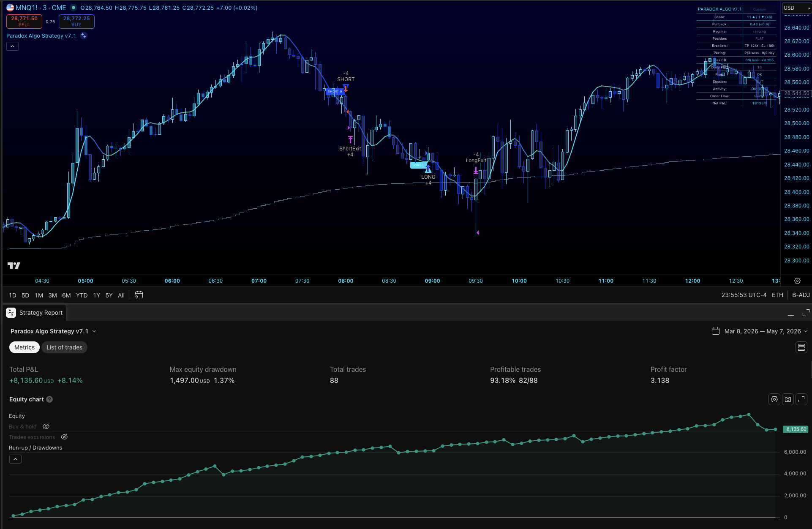The height and width of the screenshot is (529, 812).
Task: Collapse the equity chart legend
Action: [x=15, y=459]
